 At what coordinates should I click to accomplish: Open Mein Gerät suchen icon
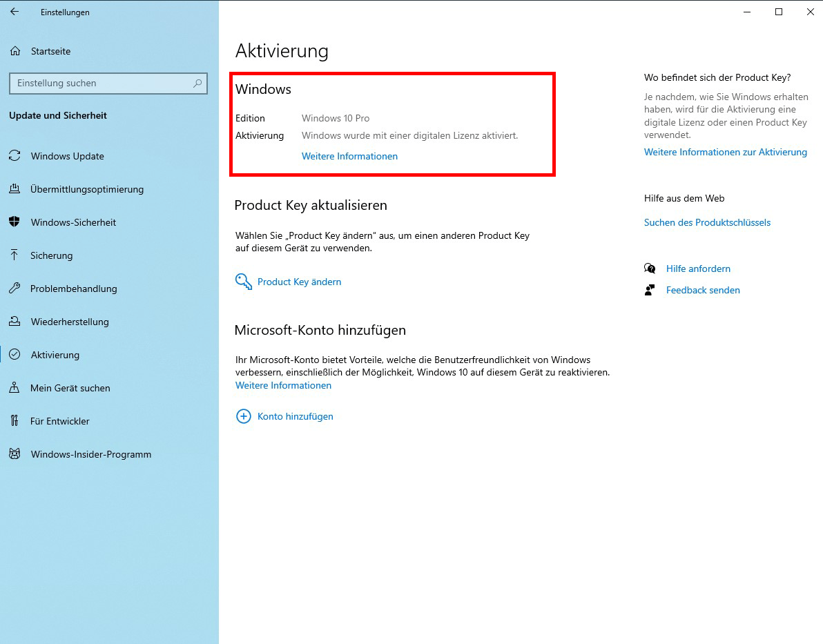click(x=14, y=387)
